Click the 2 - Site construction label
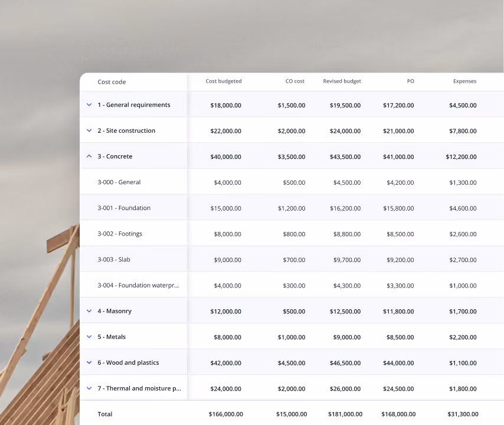504x425 pixels. [x=126, y=130]
